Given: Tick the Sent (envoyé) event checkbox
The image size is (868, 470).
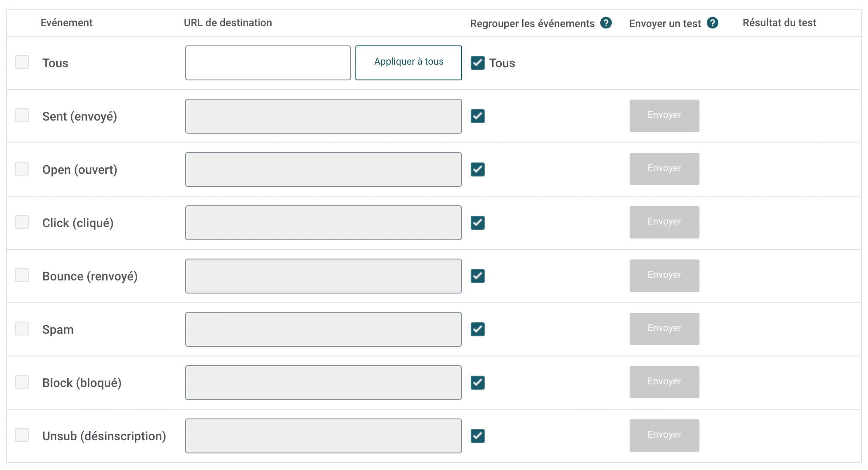Looking at the screenshot, I should [22, 115].
